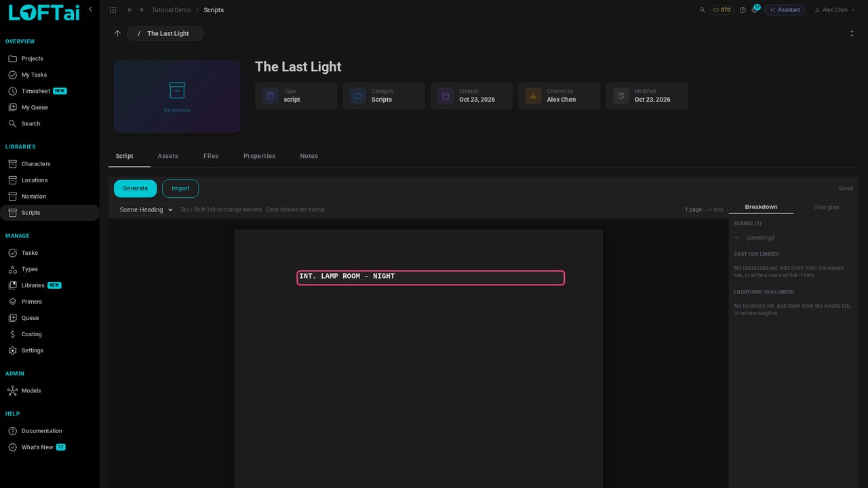Viewport: 868px width, 488px height.
Task: Open notifications icon with badge 17
Action: click(x=755, y=9)
